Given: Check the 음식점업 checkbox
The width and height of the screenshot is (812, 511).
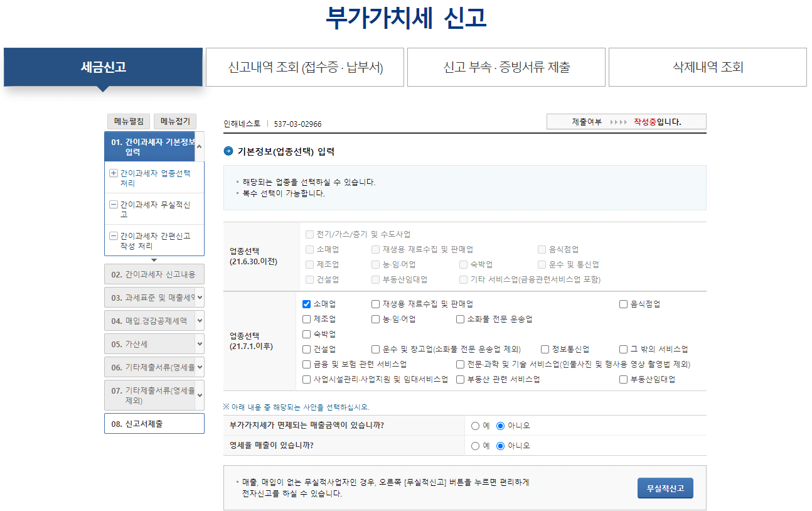Looking at the screenshot, I should pos(622,304).
